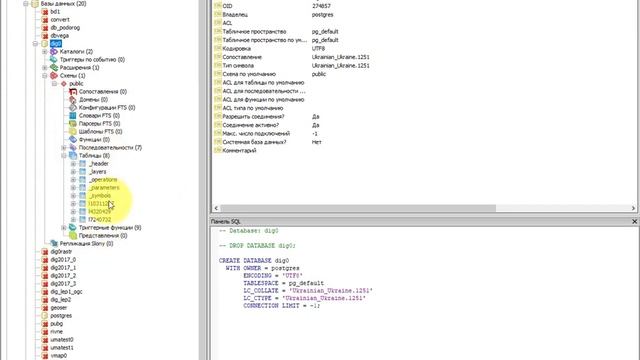
Task: Select the dig2017_2 database
Action: pos(63,276)
